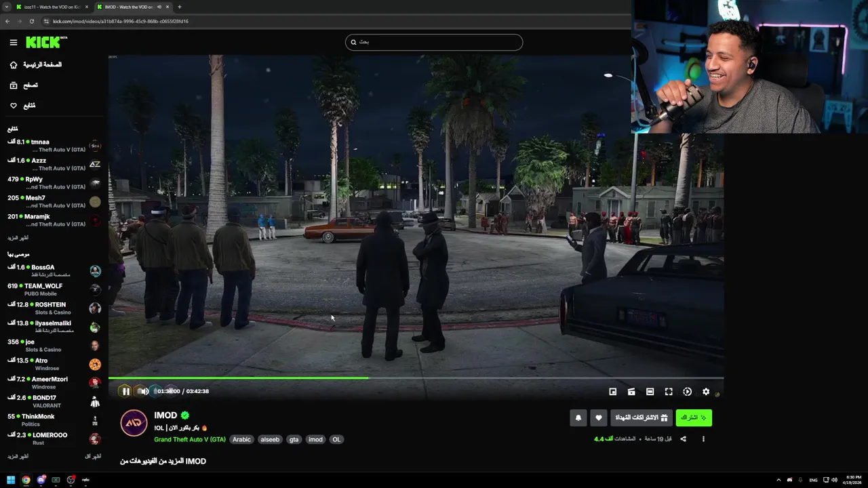Follow channel with heart button
The height and width of the screenshot is (488, 868).
click(x=598, y=418)
